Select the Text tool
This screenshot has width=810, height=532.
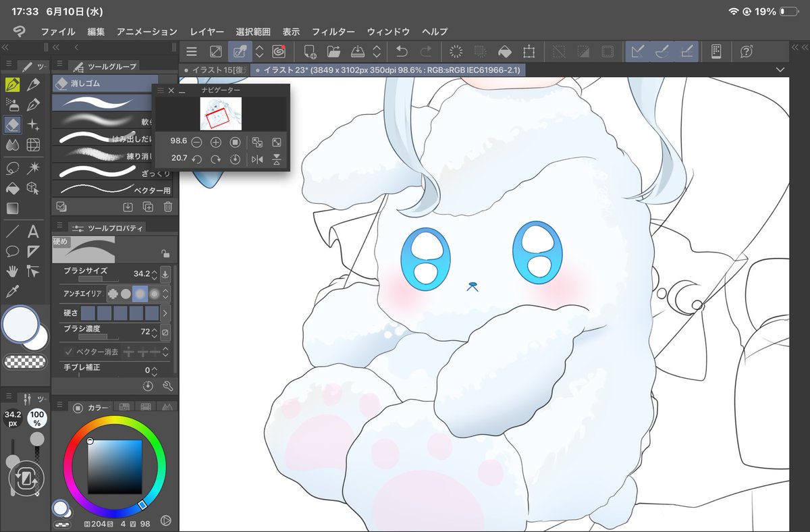click(x=32, y=232)
